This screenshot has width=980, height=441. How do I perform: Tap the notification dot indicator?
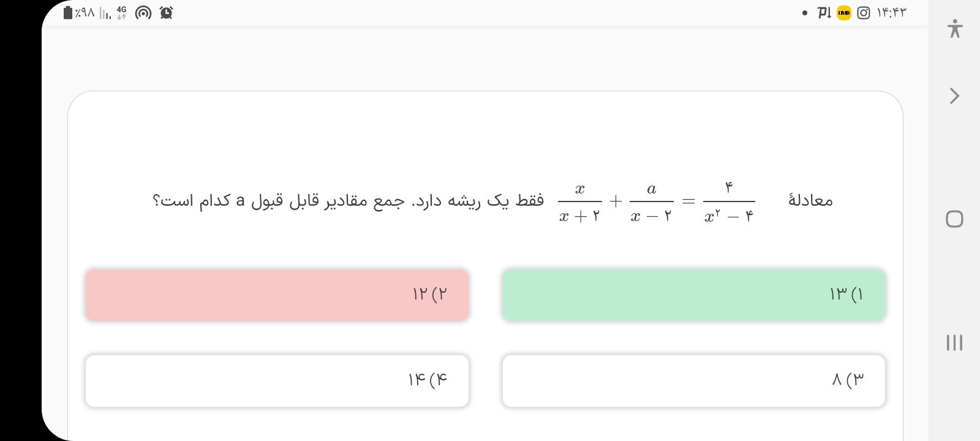(805, 13)
